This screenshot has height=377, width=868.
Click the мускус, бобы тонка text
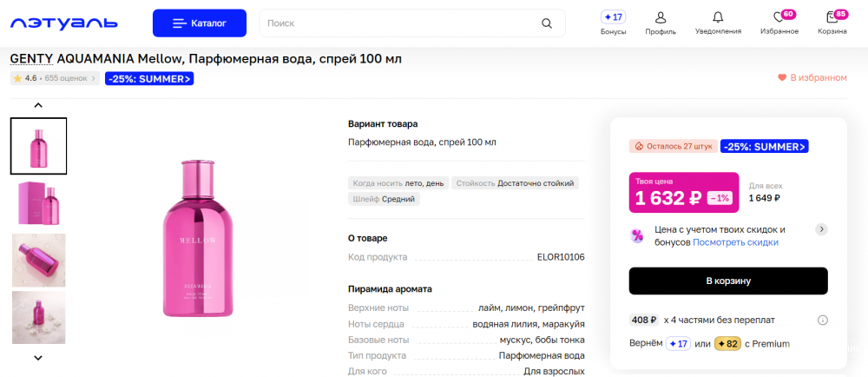point(542,340)
